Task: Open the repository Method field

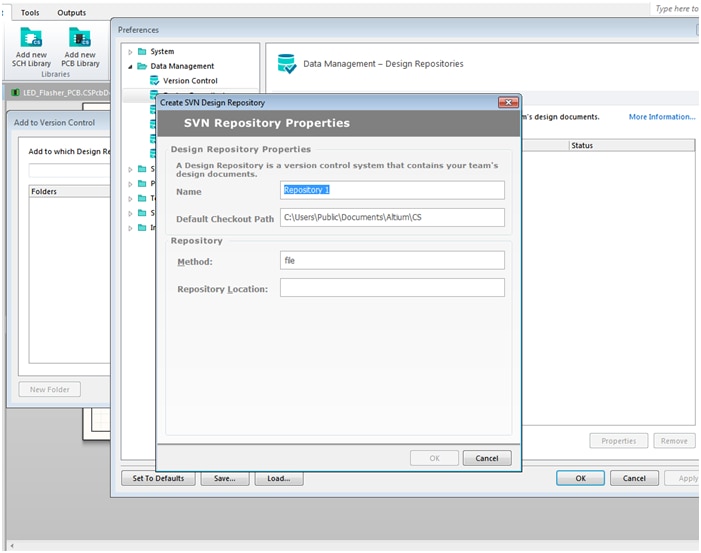Action: click(392, 260)
